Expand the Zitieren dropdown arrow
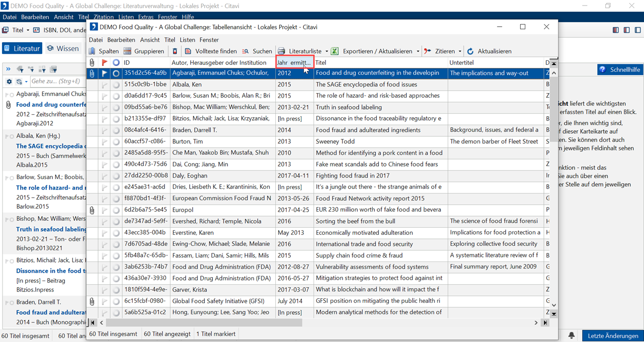The width and height of the screenshot is (644, 342). (x=460, y=51)
